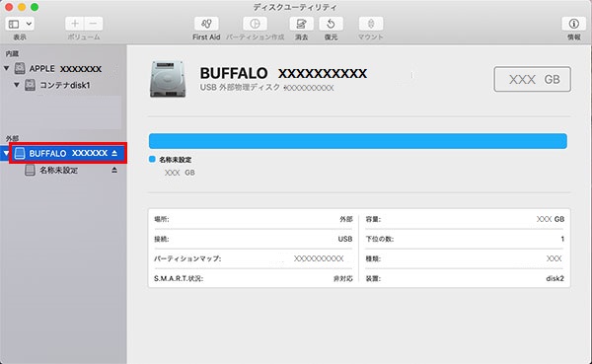
Task: Remove volume with the minus button
Action: coord(94,24)
